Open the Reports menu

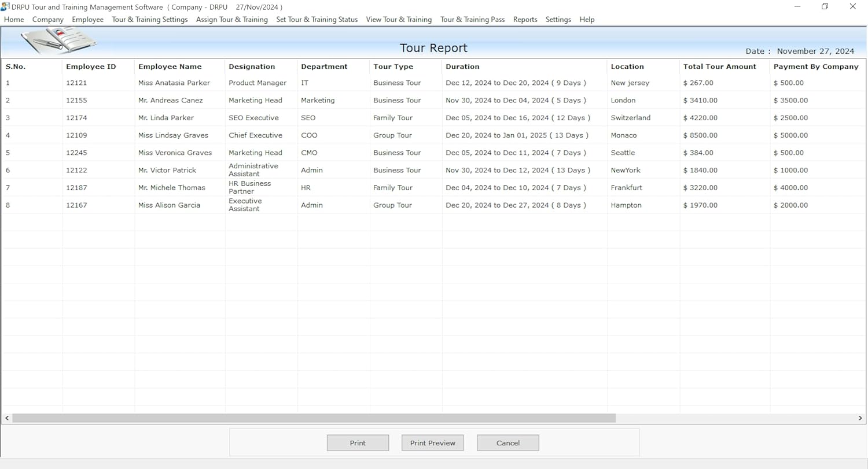point(525,20)
